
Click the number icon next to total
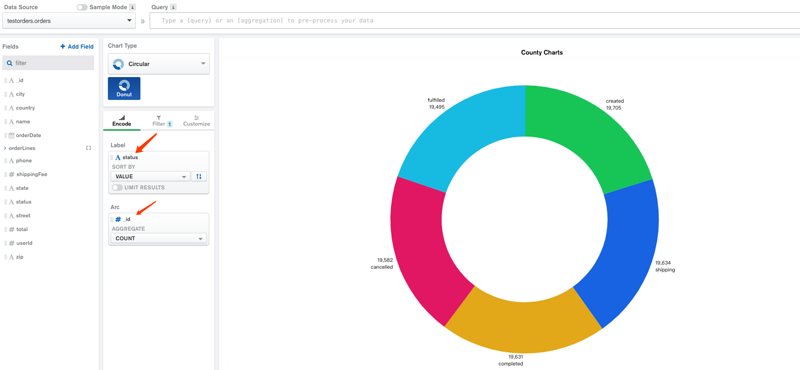click(11, 230)
